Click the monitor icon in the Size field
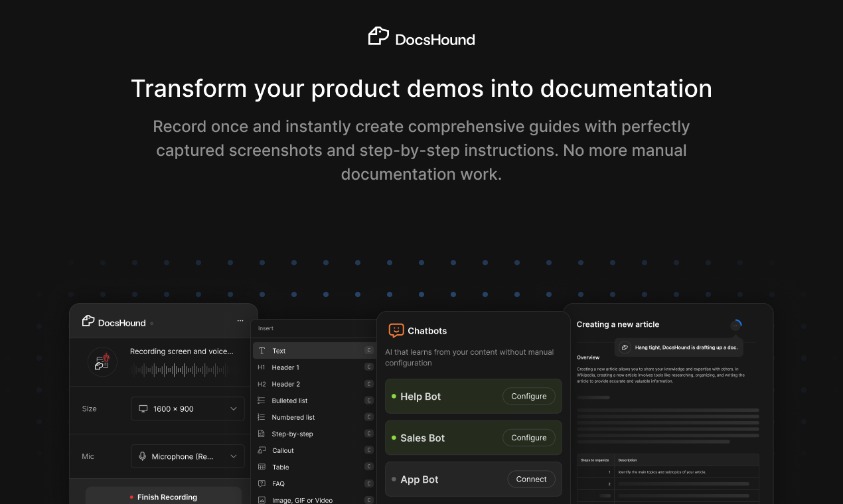843x504 pixels. coord(143,409)
